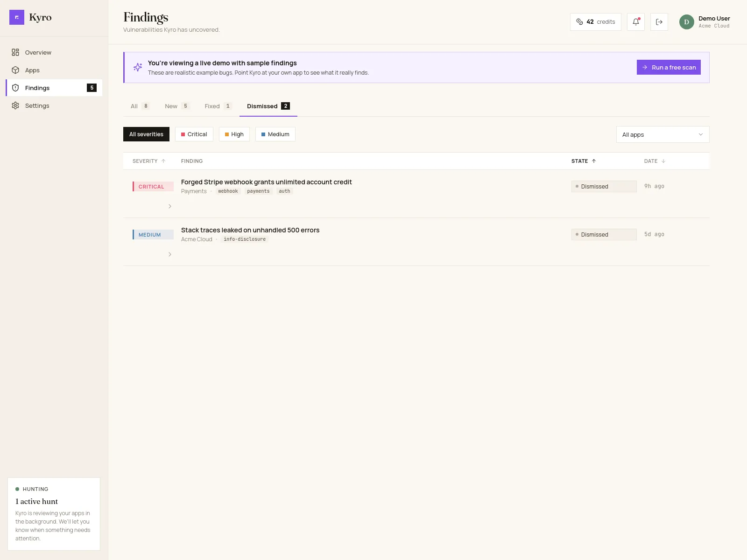Click Dismissed state of Stripe webhook row
This screenshot has height=560, width=747.
point(604,186)
